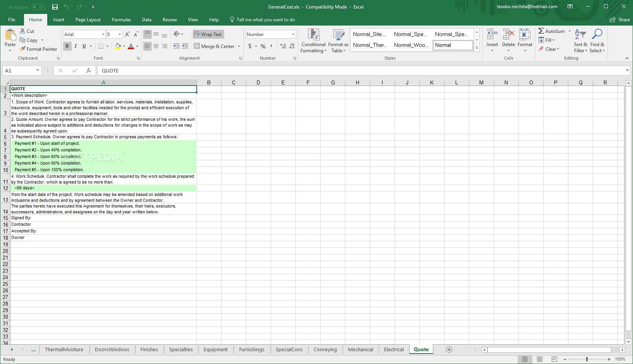
Task: Switch to the Insert ribbon tab
Action: pyautogui.click(x=59, y=20)
